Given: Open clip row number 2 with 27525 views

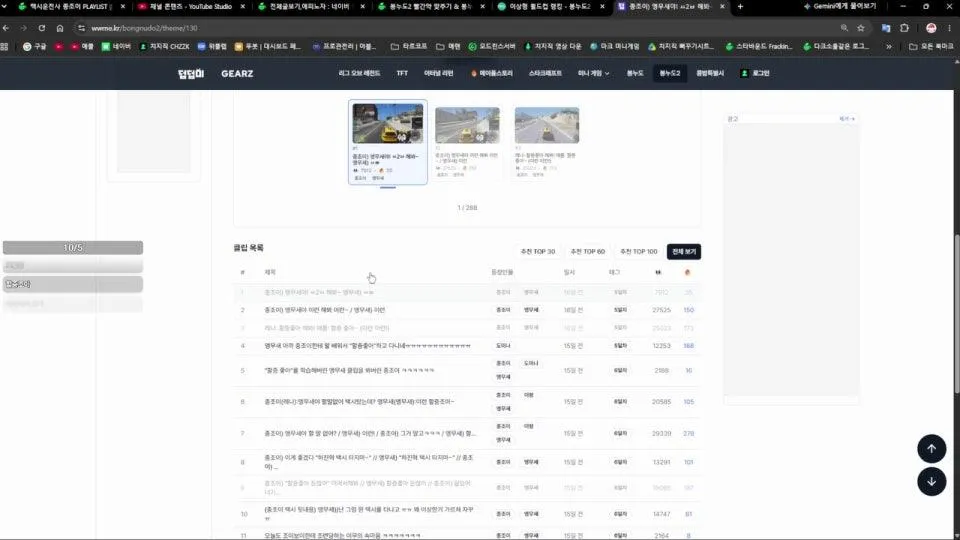Looking at the screenshot, I should [x=467, y=310].
